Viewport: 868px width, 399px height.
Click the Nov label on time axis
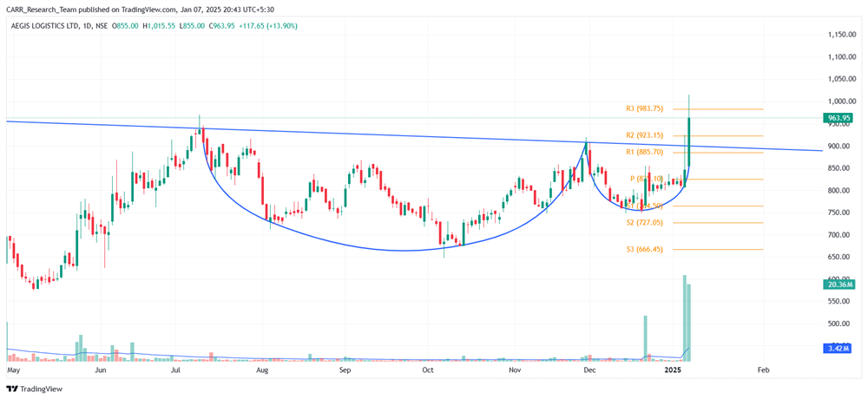[515, 370]
